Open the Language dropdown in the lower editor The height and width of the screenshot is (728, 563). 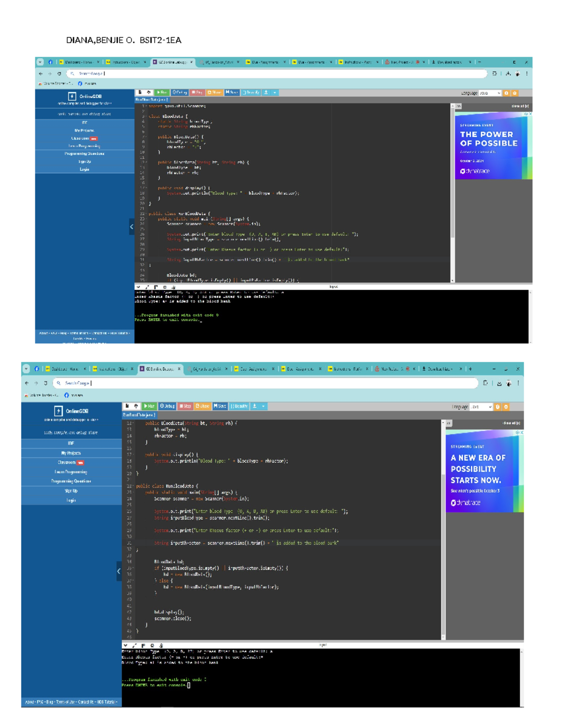click(x=481, y=407)
